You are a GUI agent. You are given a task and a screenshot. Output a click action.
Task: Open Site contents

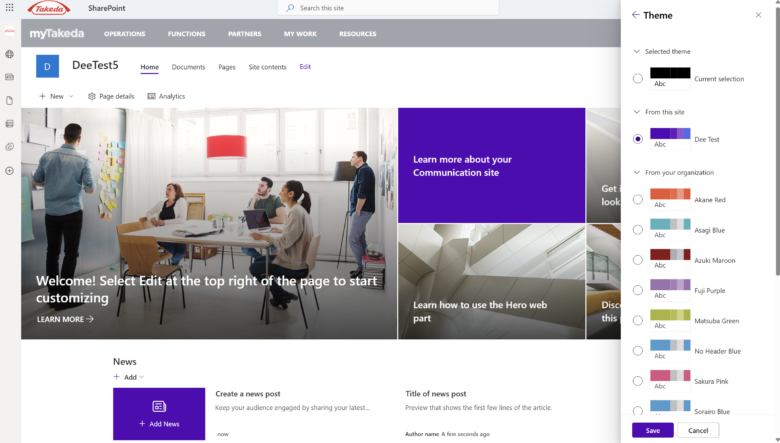[267, 67]
